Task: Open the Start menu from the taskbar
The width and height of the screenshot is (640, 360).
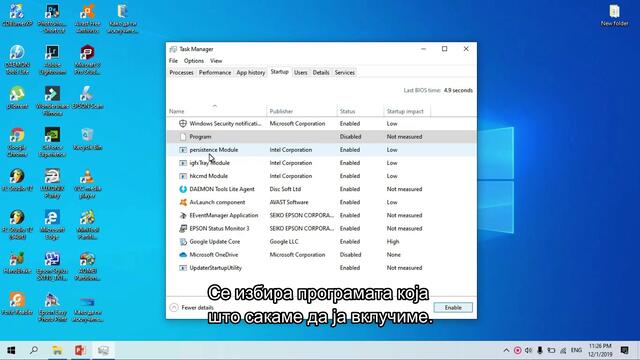Action: pyautogui.click(x=11, y=350)
